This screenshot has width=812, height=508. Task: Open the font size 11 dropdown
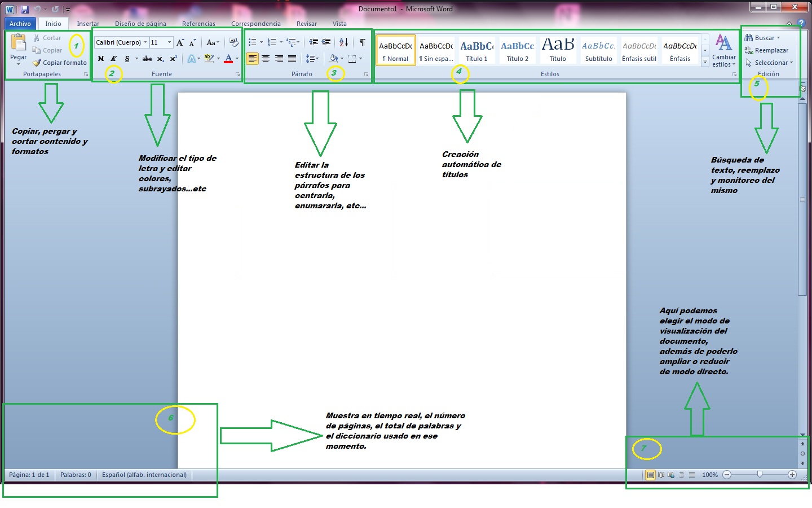tap(169, 42)
